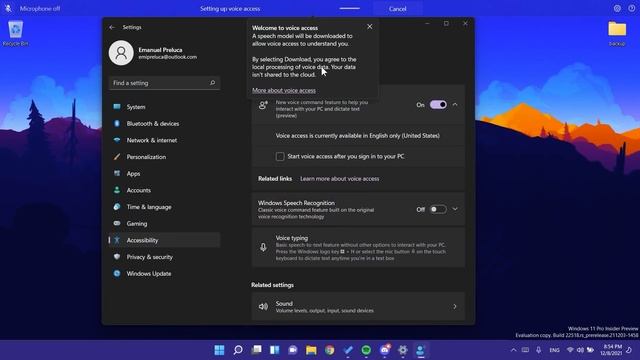The width and height of the screenshot is (640, 360).
Task: Open Widgets from taskbar
Action: click(x=274, y=350)
